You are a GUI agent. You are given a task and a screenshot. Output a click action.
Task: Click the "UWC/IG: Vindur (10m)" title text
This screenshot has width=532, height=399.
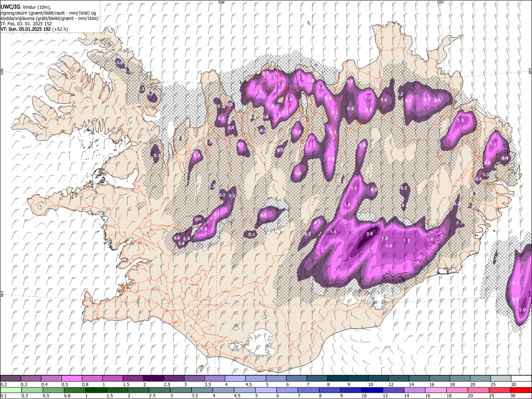26,7
